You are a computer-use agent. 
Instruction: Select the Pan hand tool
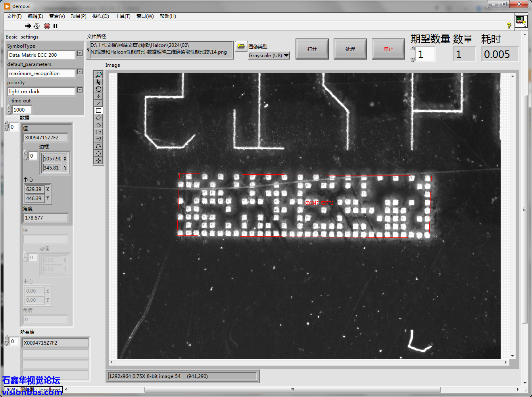tap(98, 89)
